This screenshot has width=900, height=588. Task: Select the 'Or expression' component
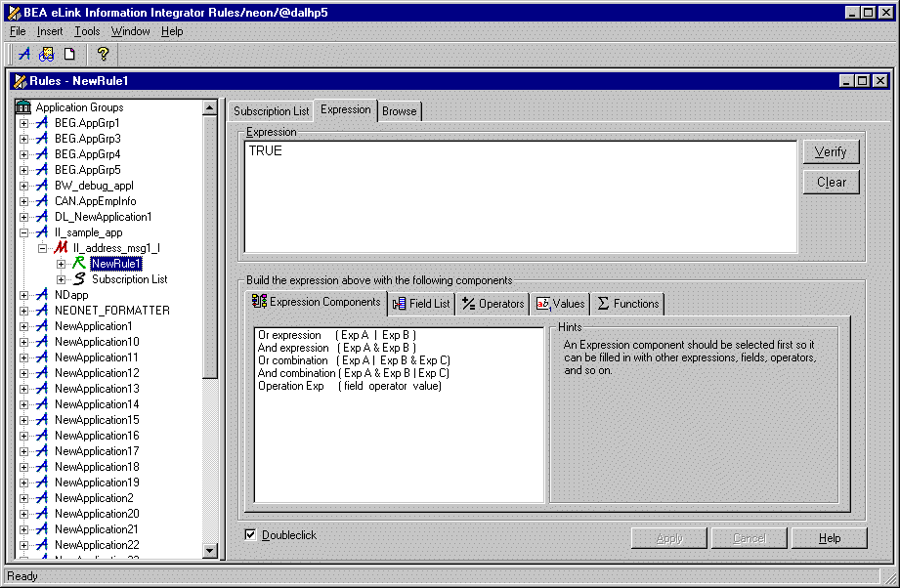pyautogui.click(x=337, y=335)
